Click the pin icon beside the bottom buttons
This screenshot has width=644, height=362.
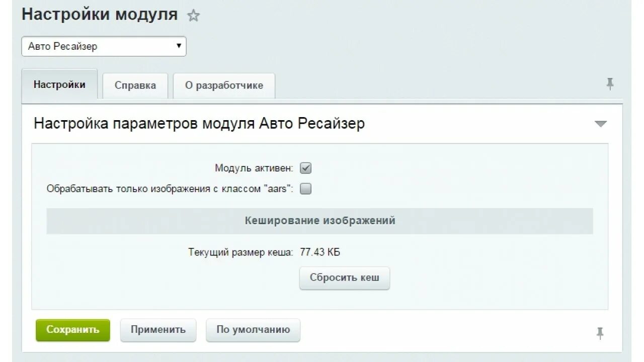tap(600, 333)
